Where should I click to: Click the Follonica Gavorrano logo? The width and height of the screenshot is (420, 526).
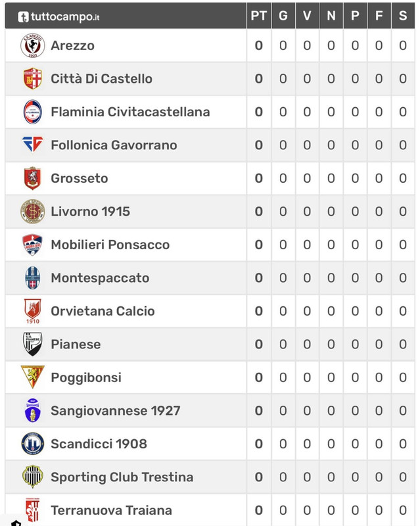[33, 144]
